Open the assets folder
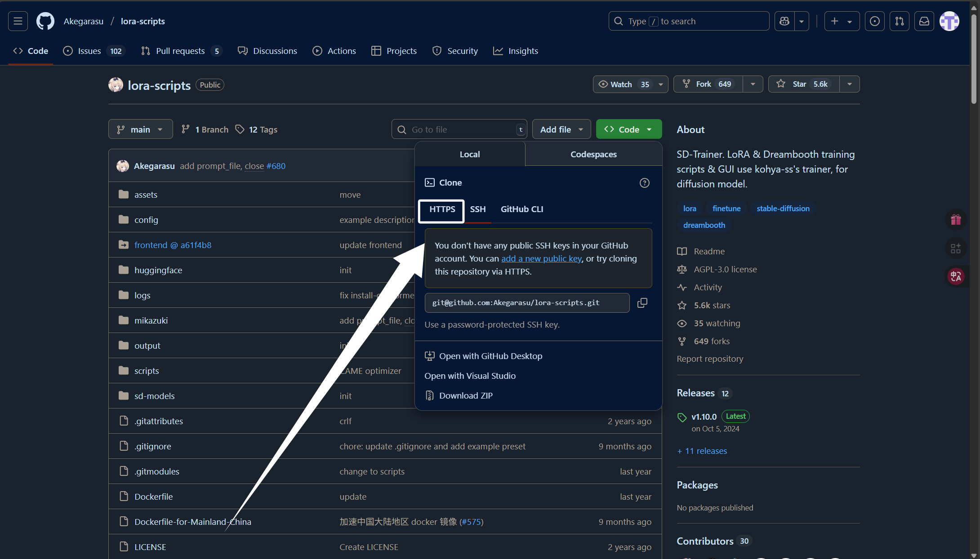This screenshot has width=980, height=559. [x=146, y=195]
